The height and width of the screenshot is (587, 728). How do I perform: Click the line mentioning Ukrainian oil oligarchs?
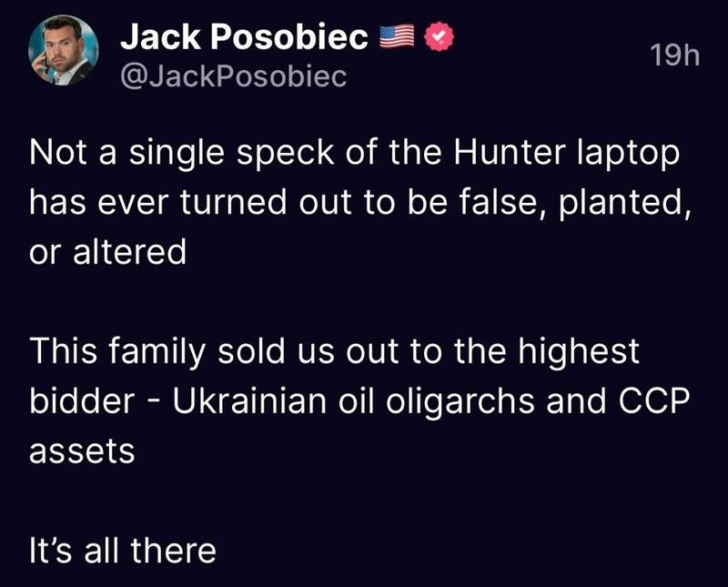pyautogui.click(x=359, y=401)
